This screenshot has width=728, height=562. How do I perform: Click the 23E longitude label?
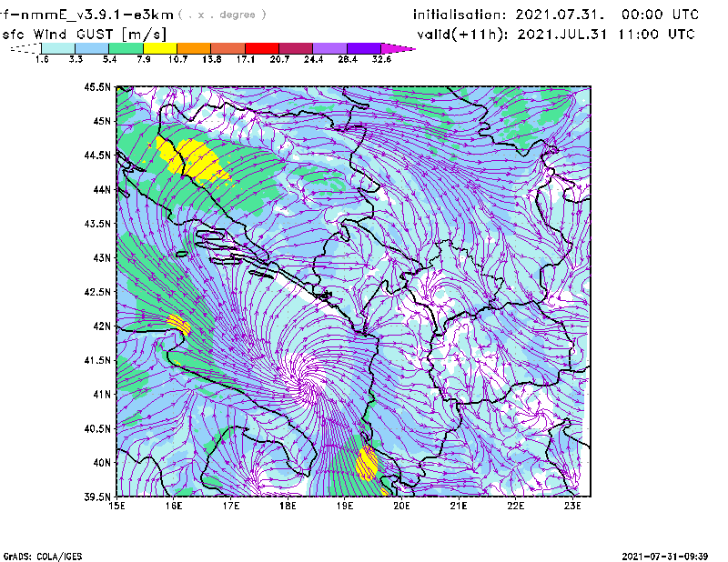(572, 506)
